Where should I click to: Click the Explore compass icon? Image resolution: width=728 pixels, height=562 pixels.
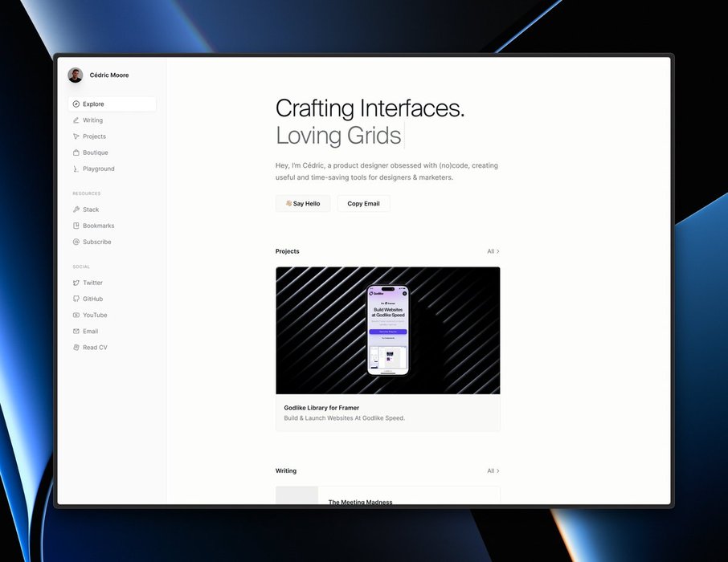[76, 104]
